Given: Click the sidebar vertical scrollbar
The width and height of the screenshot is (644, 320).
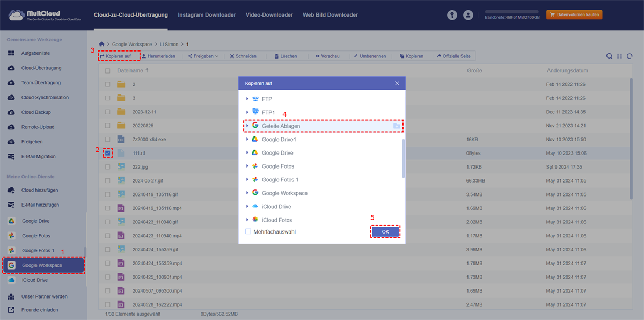Looking at the screenshot, I should click(85, 252).
